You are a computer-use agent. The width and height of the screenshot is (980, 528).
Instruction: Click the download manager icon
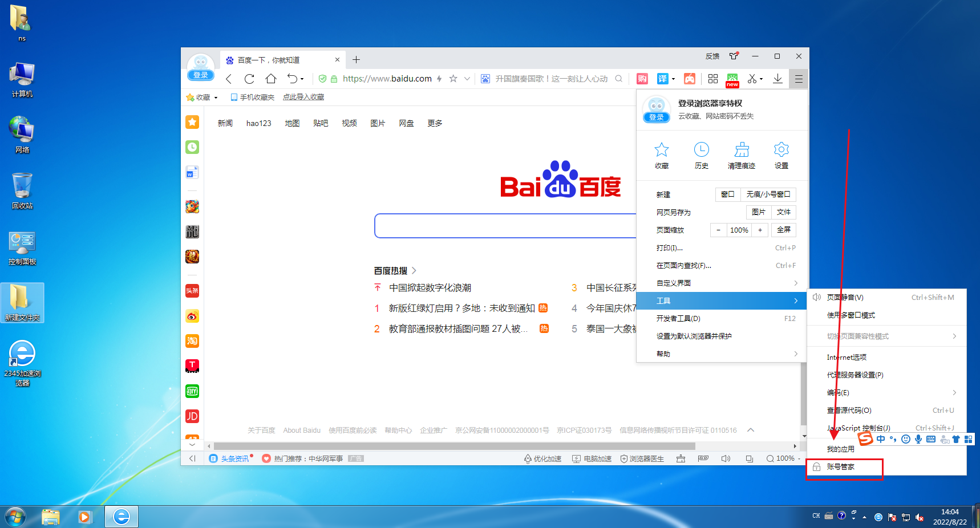tap(777, 79)
